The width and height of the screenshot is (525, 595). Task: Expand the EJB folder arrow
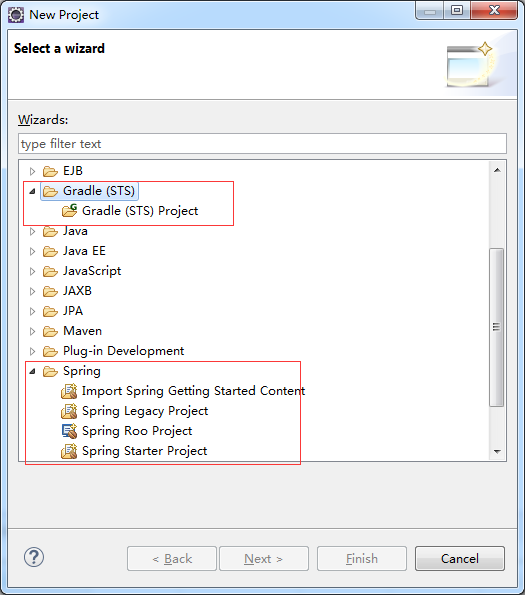(x=33, y=171)
